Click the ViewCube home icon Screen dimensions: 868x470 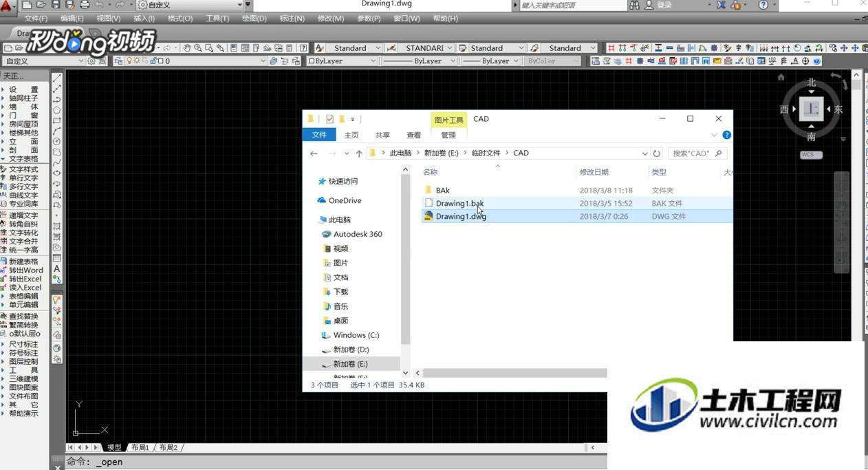point(781,77)
